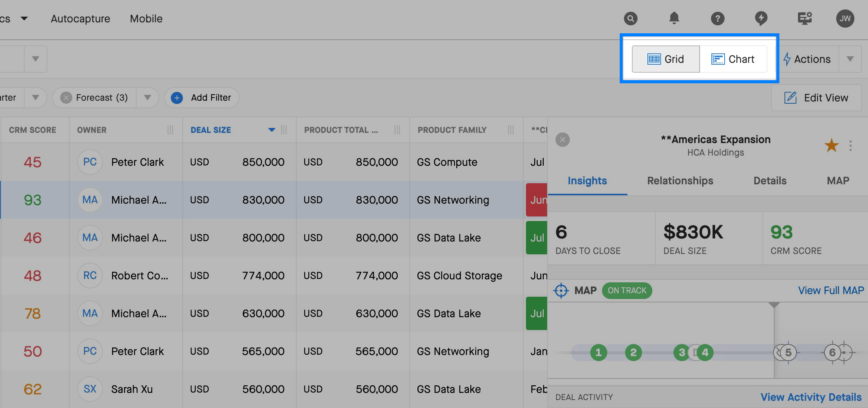Switch to the Details tab

[770, 181]
